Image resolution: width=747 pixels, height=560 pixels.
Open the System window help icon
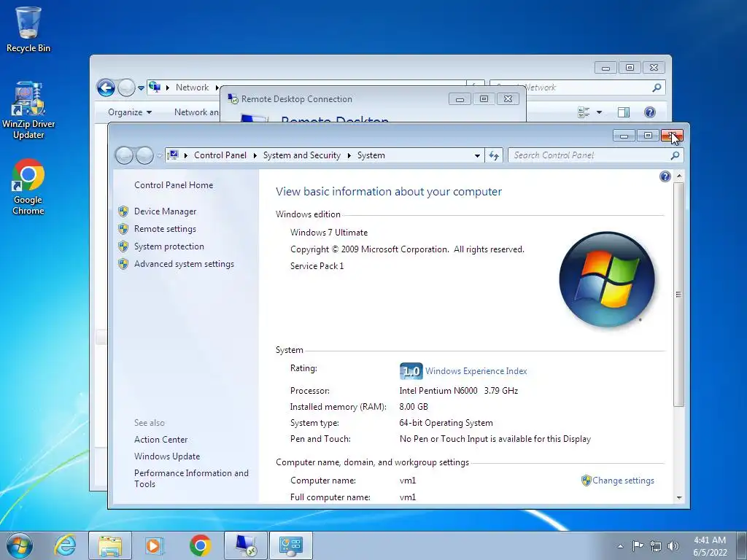click(x=665, y=176)
